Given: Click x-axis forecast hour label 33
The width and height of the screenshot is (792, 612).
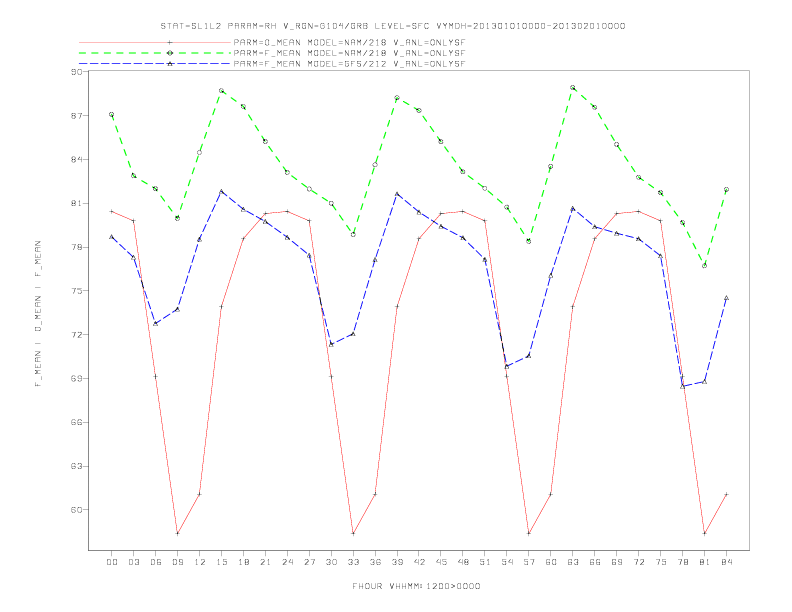Looking at the screenshot, I should 353,562.
